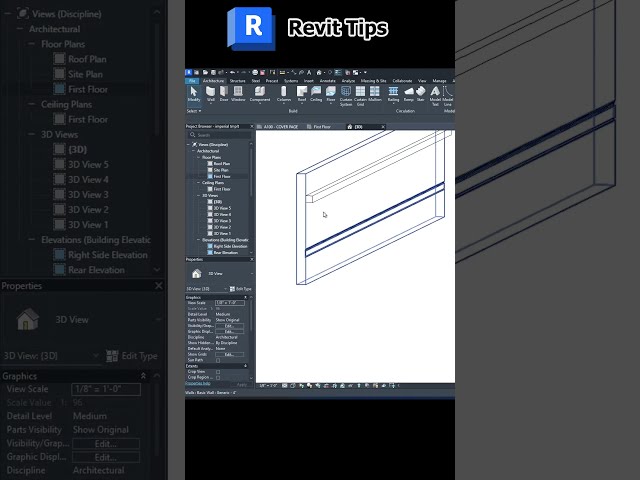
Task: Pick the Mullion tool
Action: [375, 94]
